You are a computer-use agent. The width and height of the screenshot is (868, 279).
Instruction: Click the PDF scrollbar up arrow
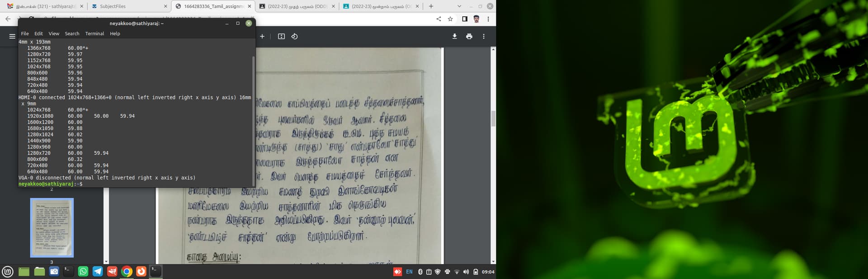tap(493, 49)
